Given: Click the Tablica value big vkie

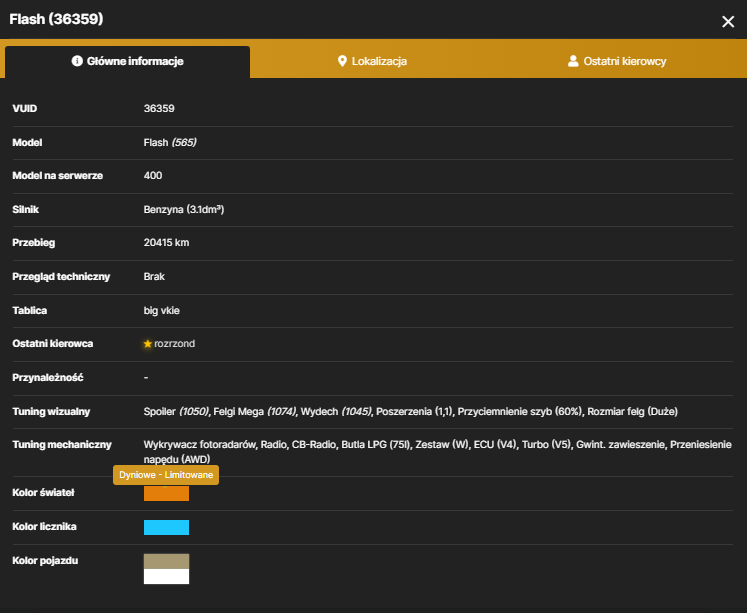Looking at the screenshot, I should pos(162,311).
